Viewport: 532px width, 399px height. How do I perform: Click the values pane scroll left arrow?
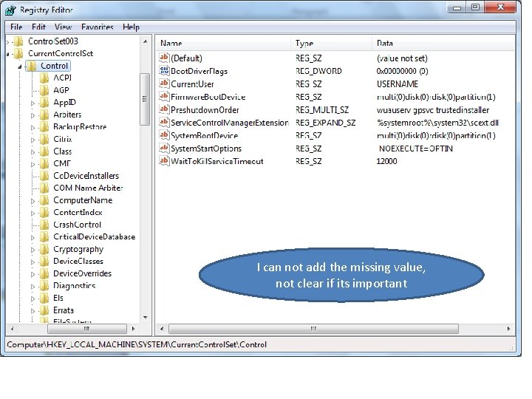162,328
